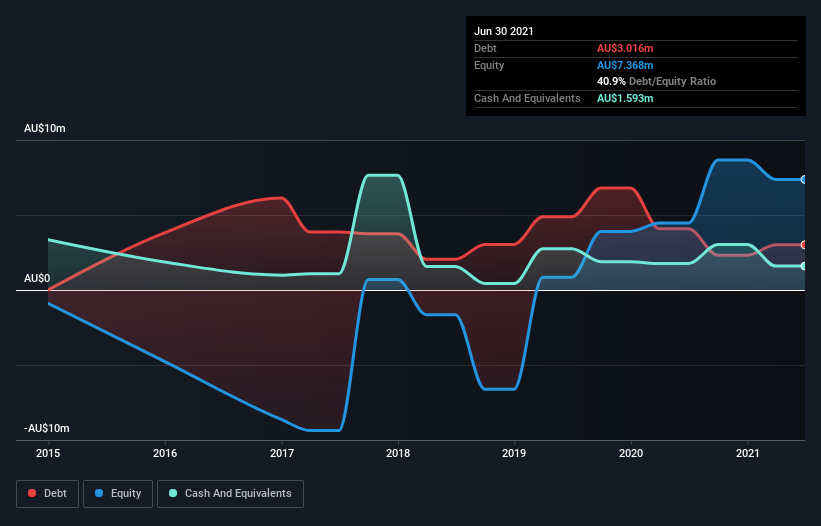Image resolution: width=821 pixels, height=526 pixels.
Task: Click the AU$10m y-axis label
Action: [x=45, y=128]
